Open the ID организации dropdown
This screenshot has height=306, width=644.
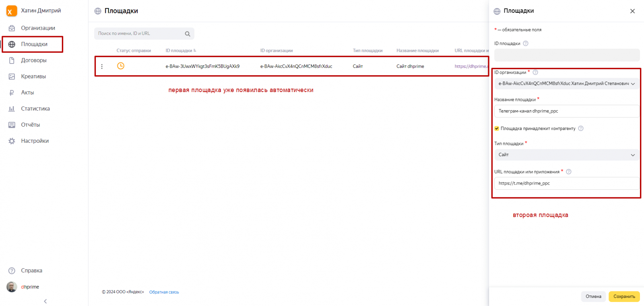[x=567, y=84]
